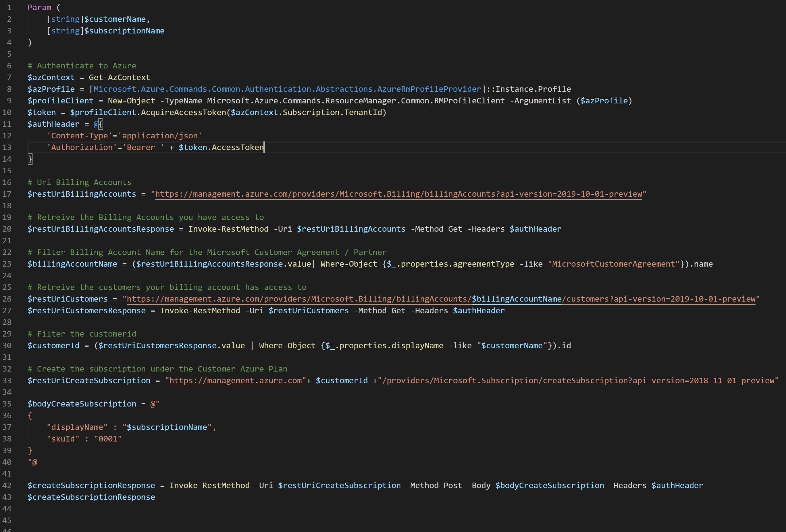Viewport: 786px width, 532px height.
Task: Click 'AcquireAccessToken' on line 10
Action: 183,113
